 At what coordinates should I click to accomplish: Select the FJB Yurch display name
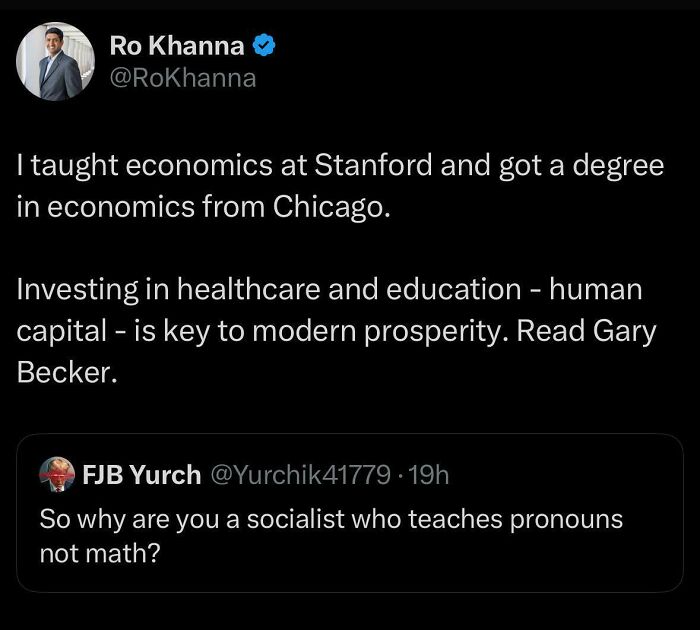140,475
